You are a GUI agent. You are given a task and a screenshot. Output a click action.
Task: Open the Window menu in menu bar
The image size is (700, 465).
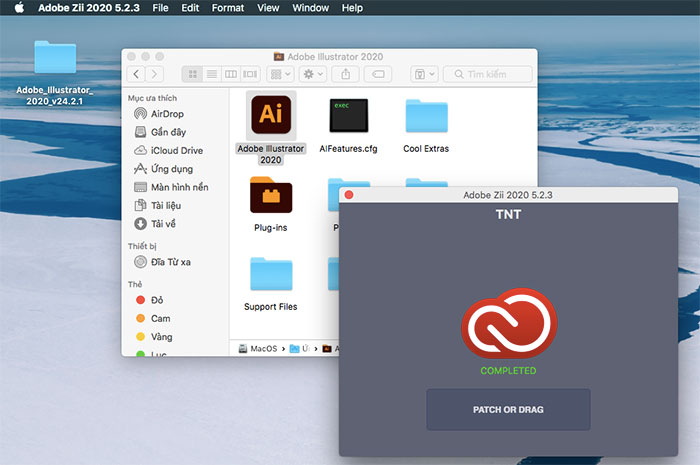coord(310,8)
